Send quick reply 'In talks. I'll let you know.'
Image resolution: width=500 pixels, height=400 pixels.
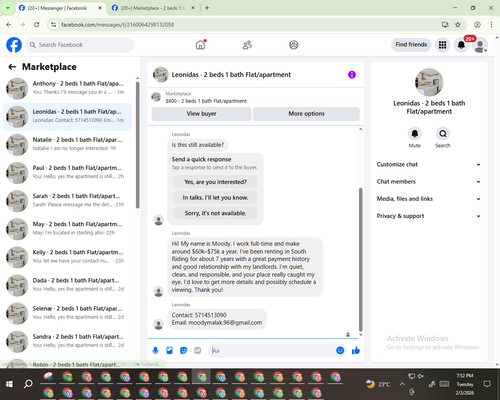215,198
